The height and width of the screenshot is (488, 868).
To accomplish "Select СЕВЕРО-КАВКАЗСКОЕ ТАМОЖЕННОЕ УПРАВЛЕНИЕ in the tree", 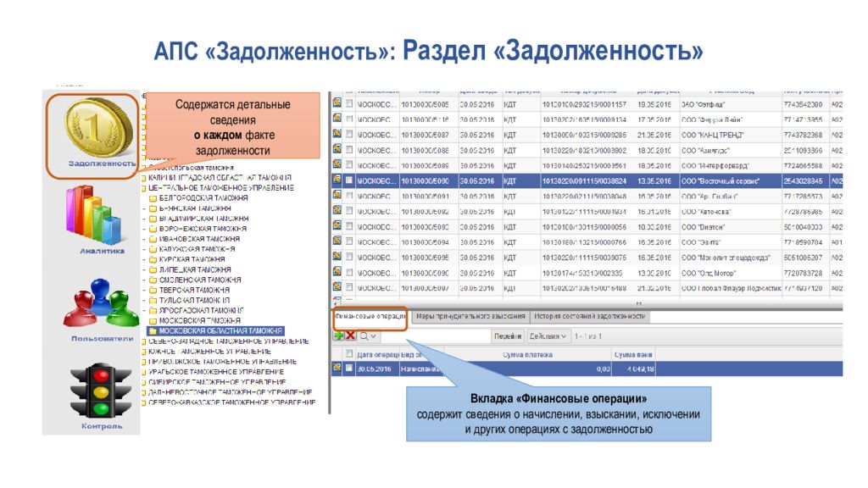I will click(x=232, y=402).
